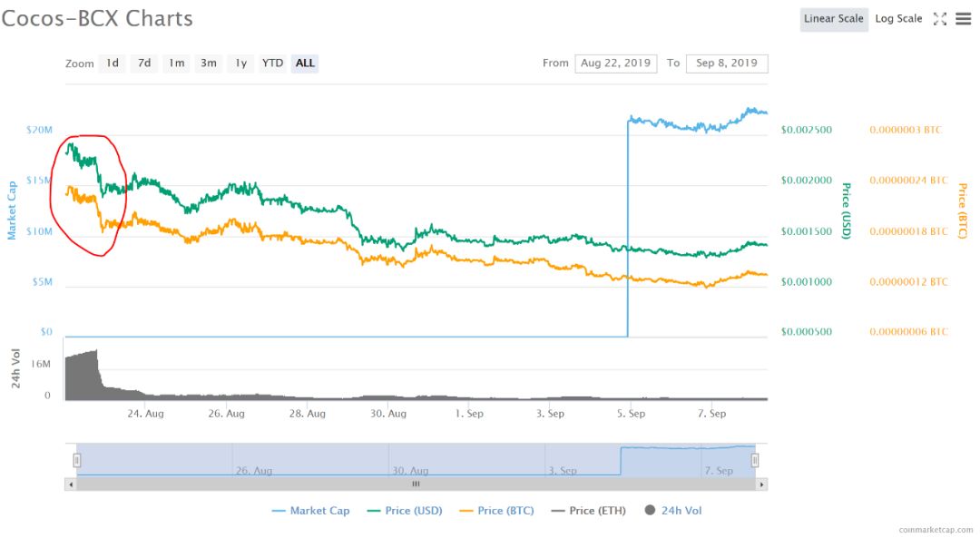
Task: Toggle the 24h Vol legend series
Action: tap(673, 511)
